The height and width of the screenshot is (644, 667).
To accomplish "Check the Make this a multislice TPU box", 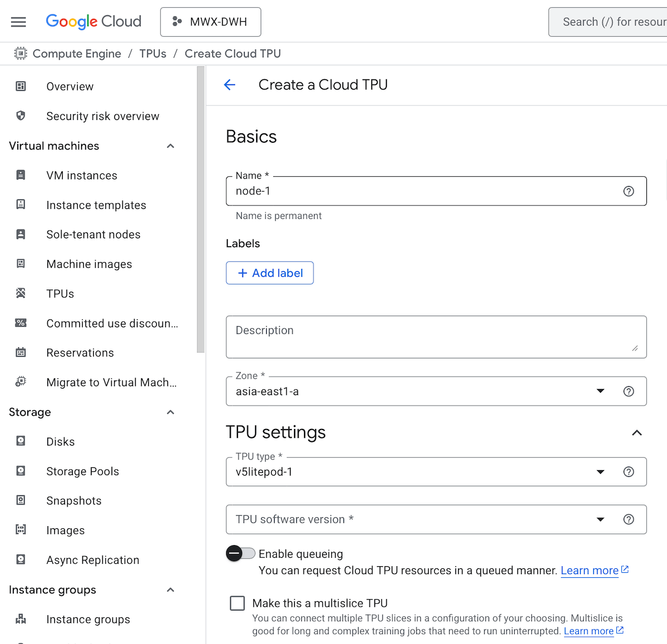I will 237,603.
